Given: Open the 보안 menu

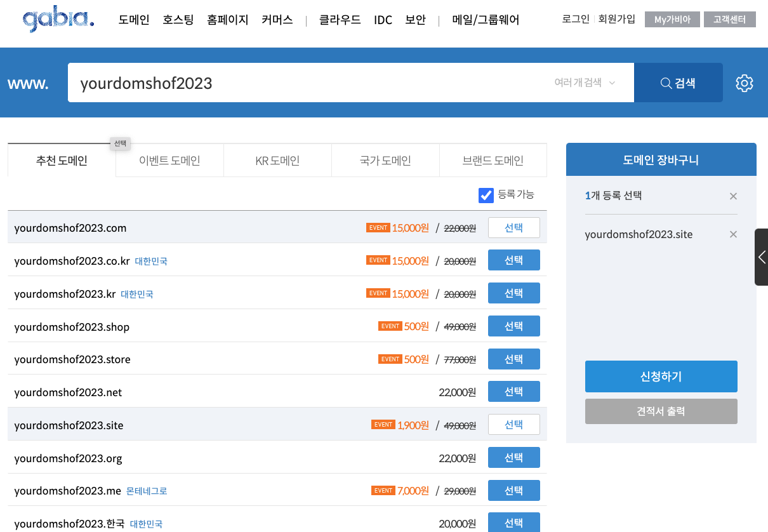Looking at the screenshot, I should coord(416,20).
